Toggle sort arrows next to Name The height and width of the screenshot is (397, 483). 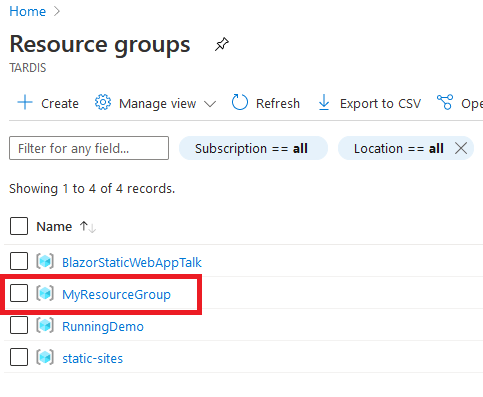coord(88,227)
